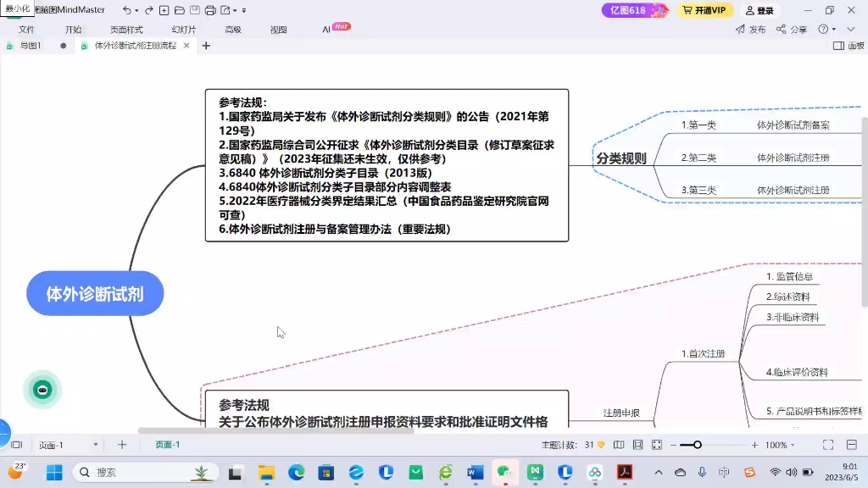Click the Save icon at the top
The width and height of the screenshot is (868, 488).
coord(193,10)
